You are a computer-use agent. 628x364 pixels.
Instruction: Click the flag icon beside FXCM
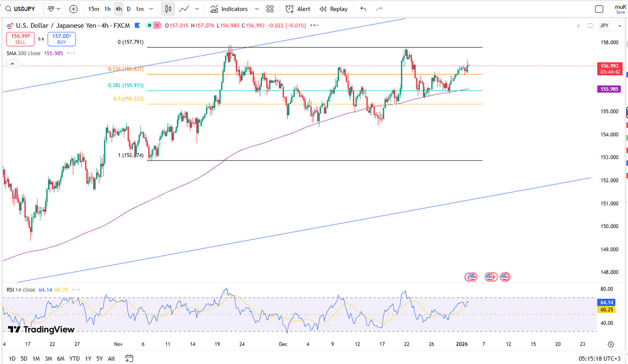coord(137,25)
